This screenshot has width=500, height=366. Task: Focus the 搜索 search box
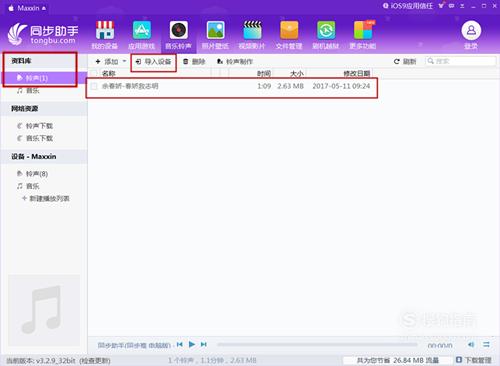[461, 61]
